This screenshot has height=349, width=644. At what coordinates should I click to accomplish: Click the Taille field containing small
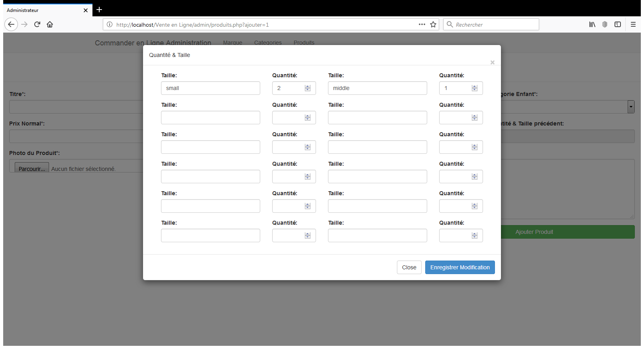210,88
